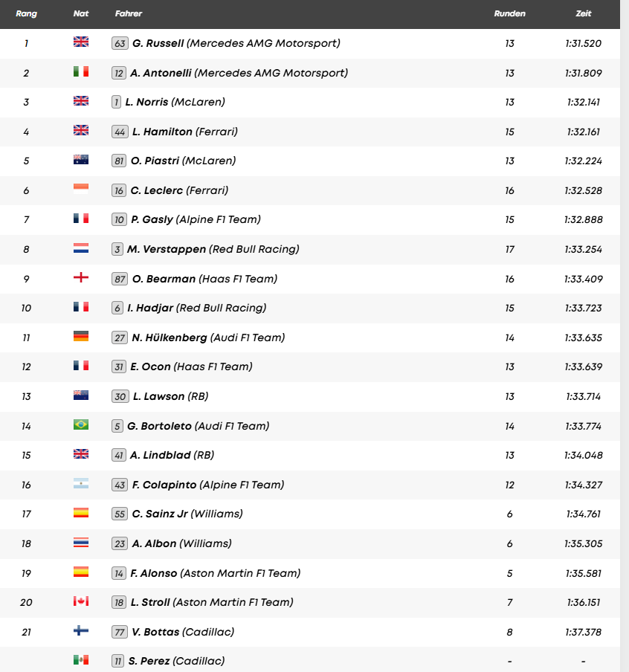Click the UK flag next to G. Russell
Image resolution: width=629 pixels, height=672 pixels.
[x=81, y=42]
